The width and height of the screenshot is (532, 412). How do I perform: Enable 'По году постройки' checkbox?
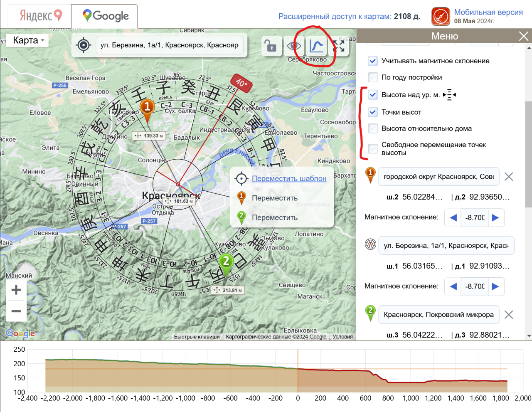373,77
